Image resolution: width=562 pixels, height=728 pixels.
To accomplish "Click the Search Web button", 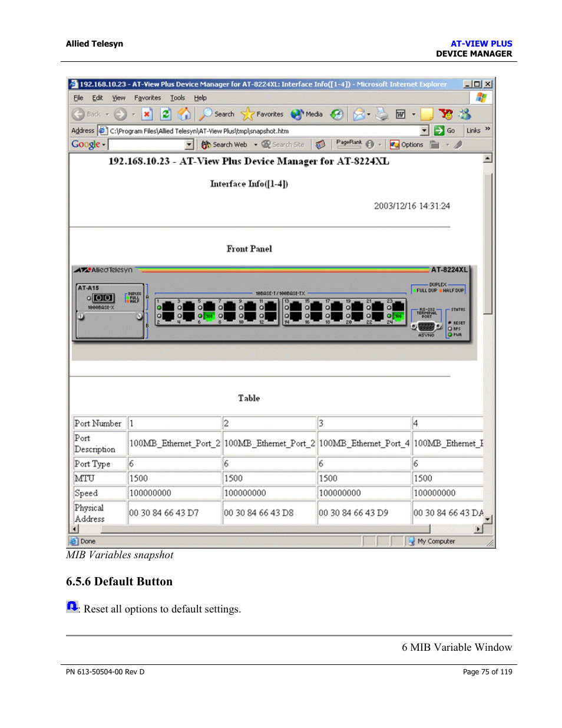I will click(x=224, y=144).
